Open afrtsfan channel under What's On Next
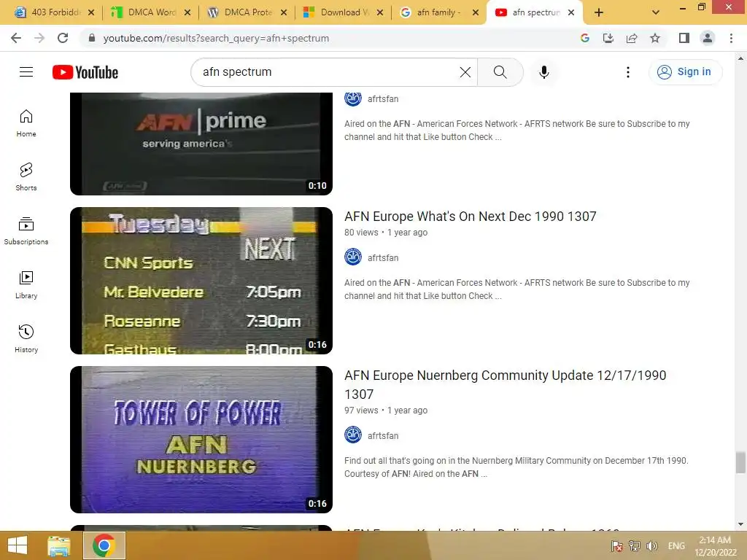The height and width of the screenshot is (560, 747). point(383,257)
